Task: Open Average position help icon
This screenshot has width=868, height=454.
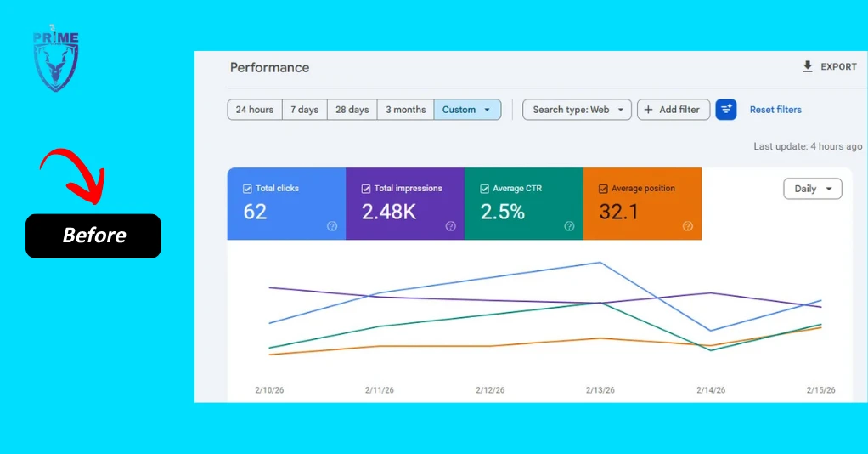Action: (688, 226)
